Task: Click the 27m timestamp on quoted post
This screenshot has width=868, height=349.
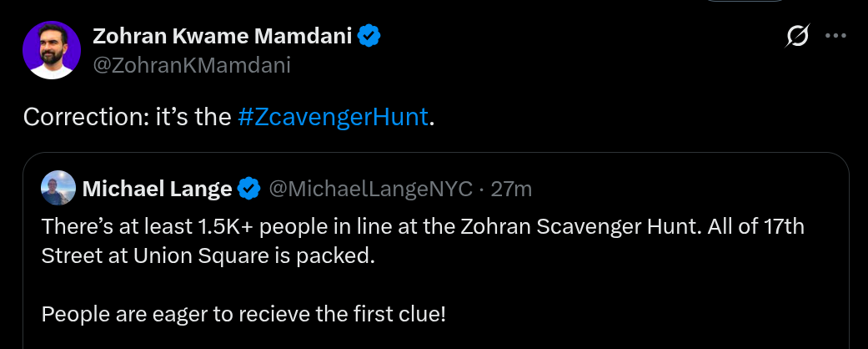Action: click(511, 190)
